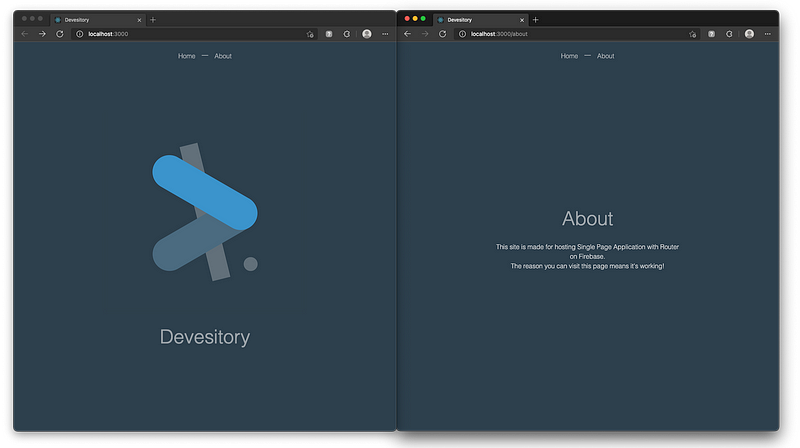Click the right window address bar showing localhost:3000/about
The height and width of the screenshot is (448, 800).
pos(577,34)
